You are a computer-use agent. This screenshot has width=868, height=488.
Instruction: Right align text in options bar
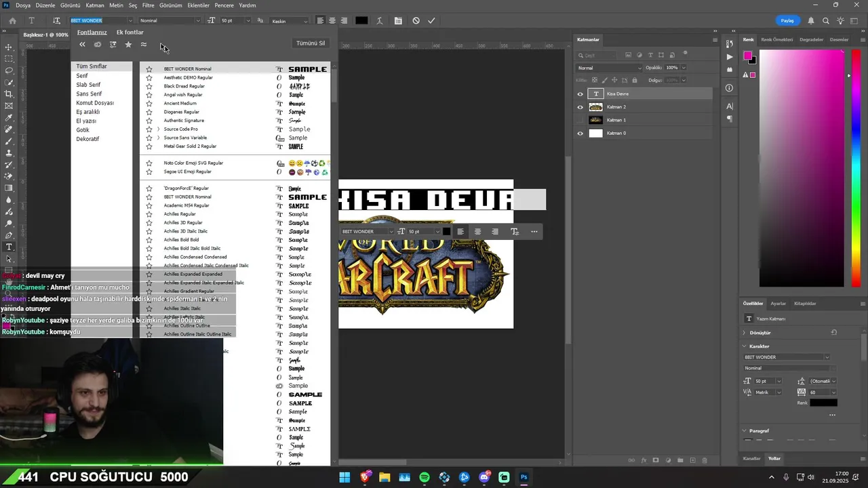coord(344,20)
